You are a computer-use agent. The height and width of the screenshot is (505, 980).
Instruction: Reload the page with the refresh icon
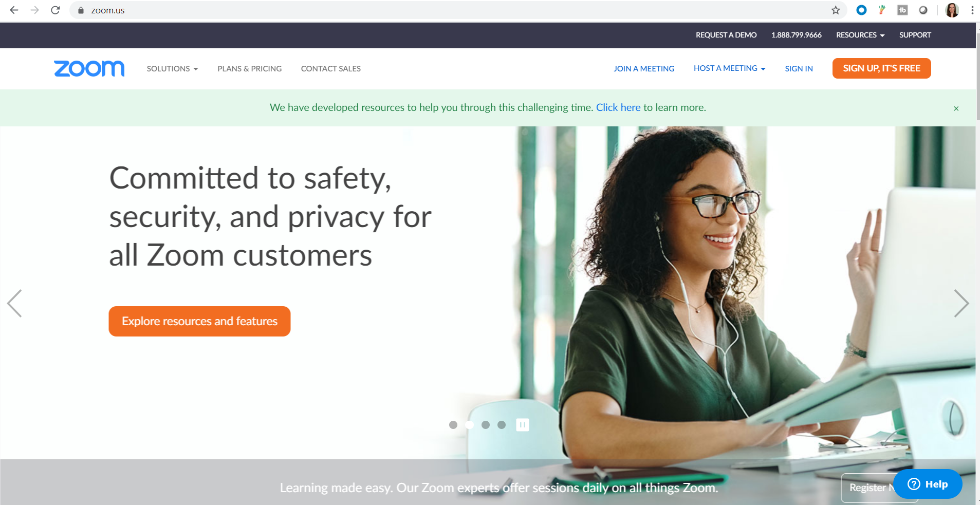pyautogui.click(x=56, y=10)
